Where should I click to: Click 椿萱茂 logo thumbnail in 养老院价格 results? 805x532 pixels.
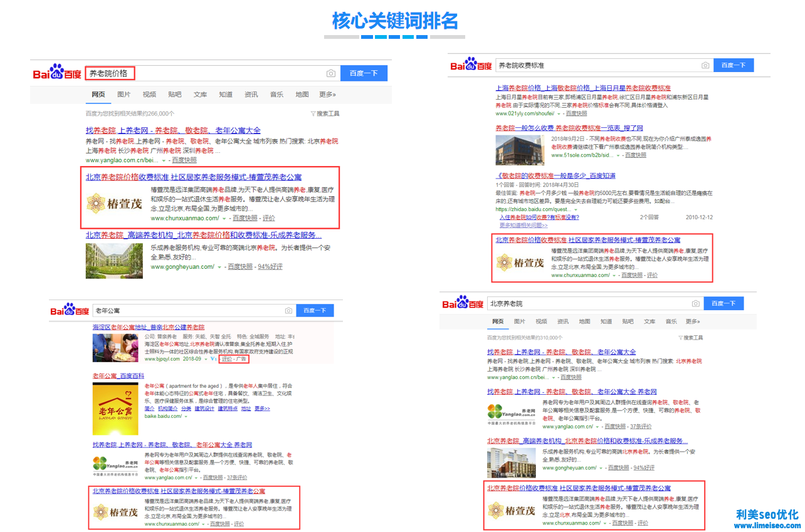tap(114, 202)
